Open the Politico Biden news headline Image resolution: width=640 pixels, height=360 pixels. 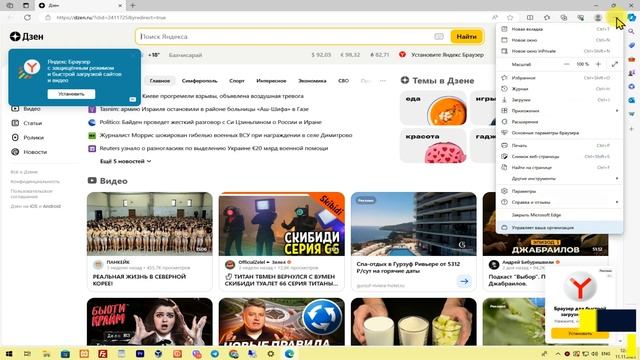pos(211,122)
